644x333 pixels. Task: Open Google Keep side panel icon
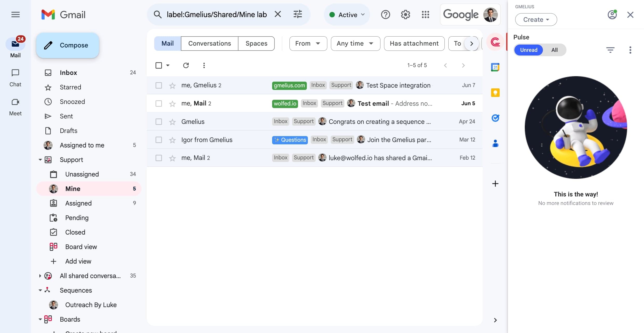[495, 93]
